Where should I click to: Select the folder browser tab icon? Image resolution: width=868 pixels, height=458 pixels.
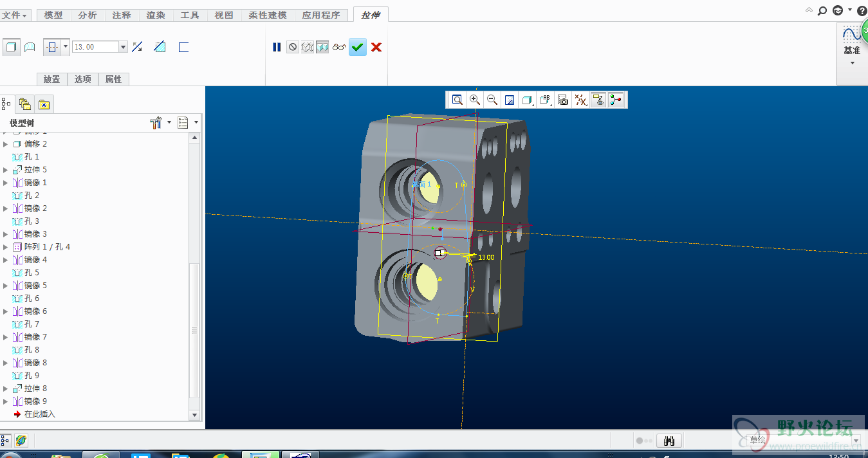[25, 104]
